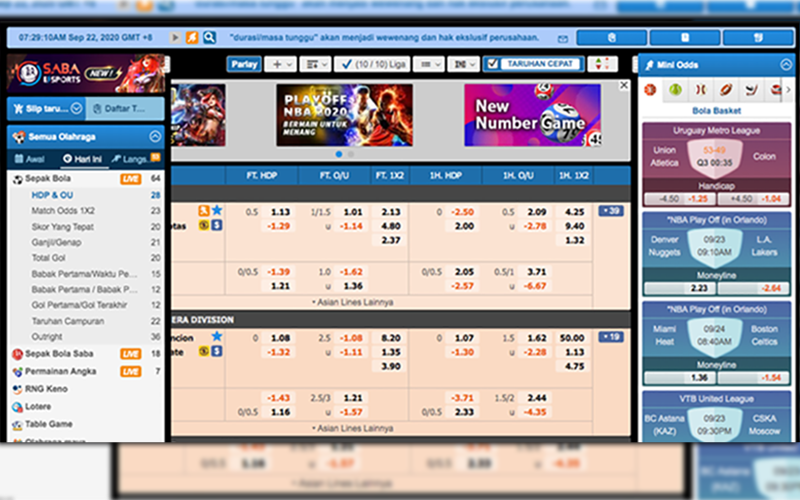The image size is (800, 500).
Task: Close the promo banner with X
Action: 624,86
